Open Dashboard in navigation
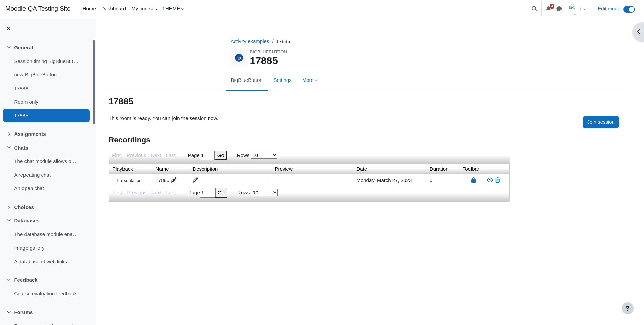Screen dimensions: 644x325 coord(113,9)
